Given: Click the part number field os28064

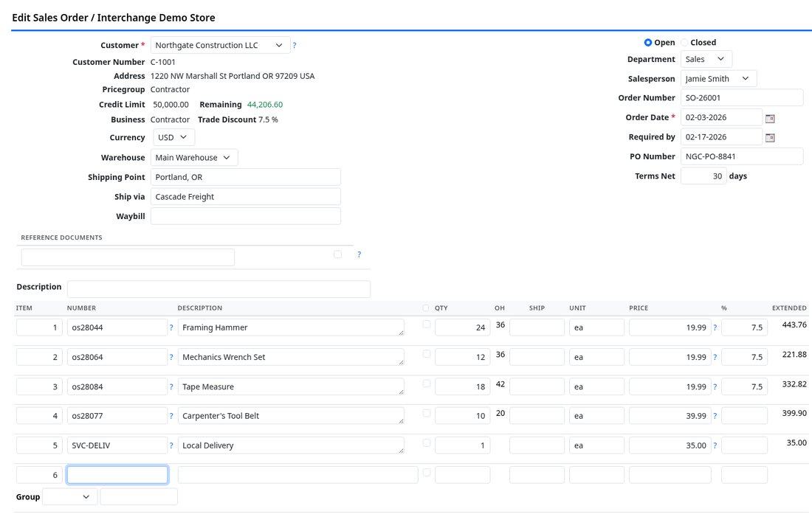Looking at the screenshot, I should (117, 357).
